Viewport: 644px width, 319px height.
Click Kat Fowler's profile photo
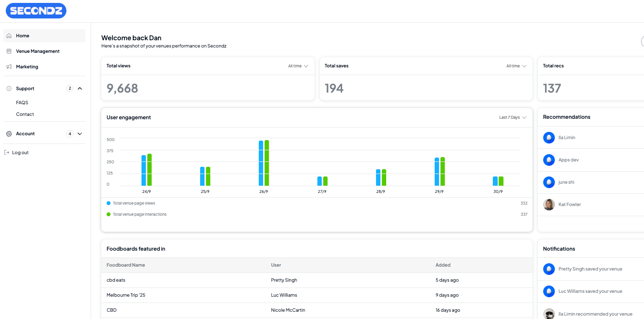tap(549, 205)
